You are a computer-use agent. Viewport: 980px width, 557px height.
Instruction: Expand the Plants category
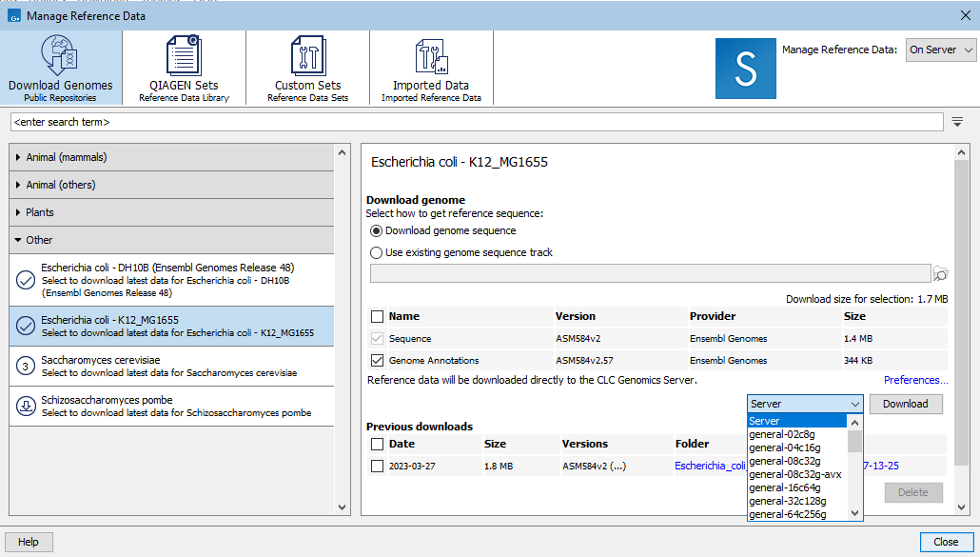point(43,211)
